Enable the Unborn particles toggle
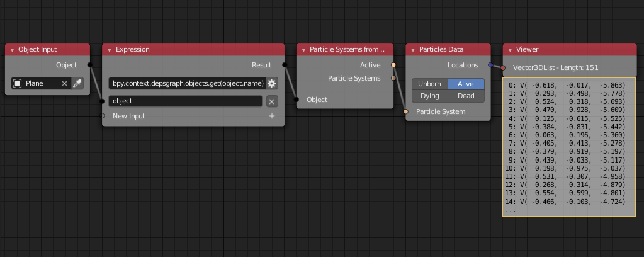The image size is (644, 257). tap(429, 84)
